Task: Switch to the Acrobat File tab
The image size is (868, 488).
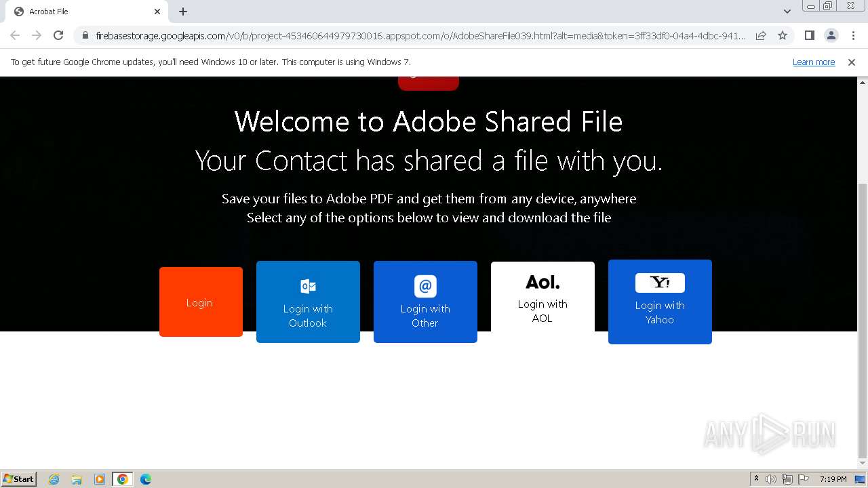Action: tap(88, 12)
